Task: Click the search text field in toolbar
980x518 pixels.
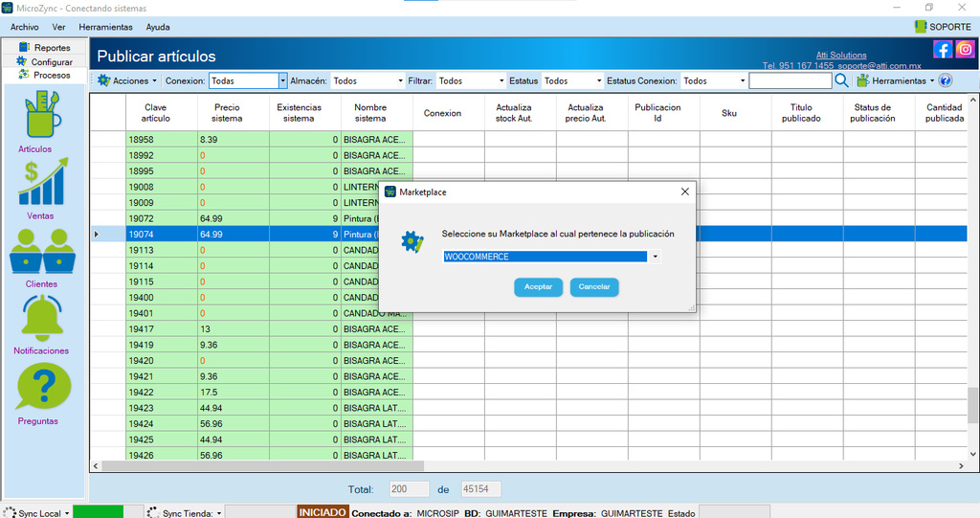Action: click(x=791, y=80)
